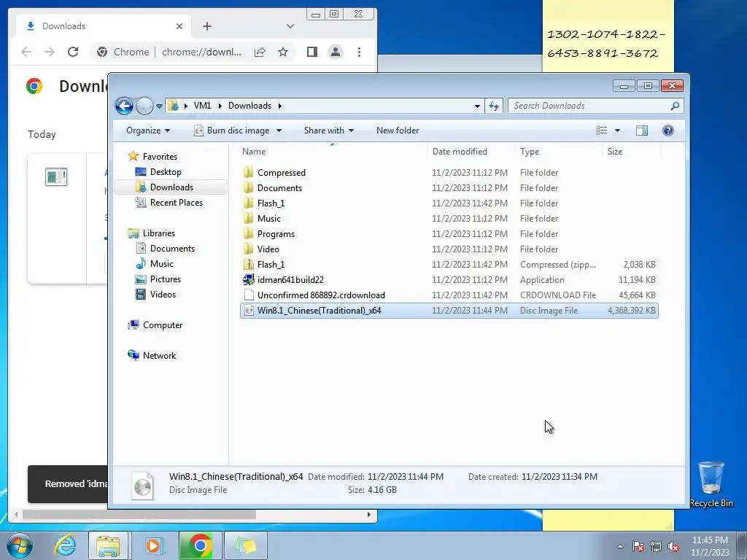Select the Documents folder in file list
This screenshot has height=560, width=747.
(x=449, y=188)
